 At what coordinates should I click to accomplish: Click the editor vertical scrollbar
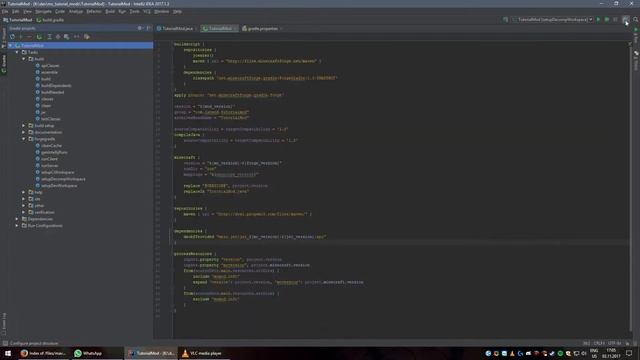tap(631, 188)
